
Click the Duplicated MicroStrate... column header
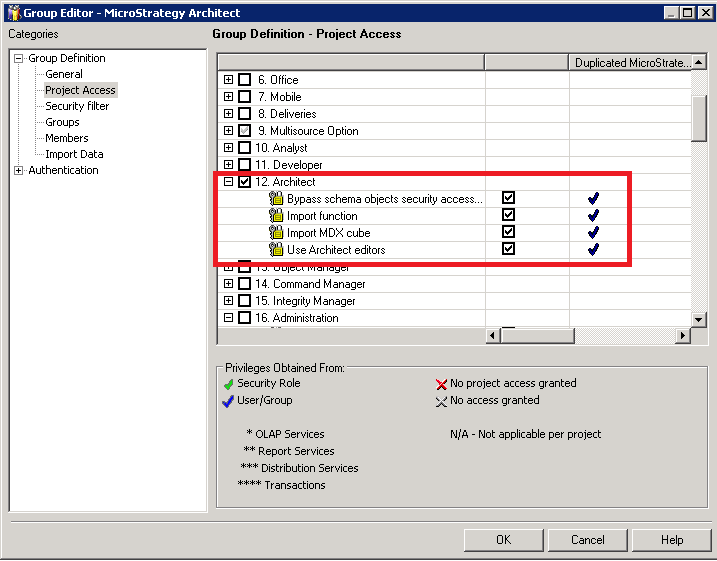tap(630, 63)
